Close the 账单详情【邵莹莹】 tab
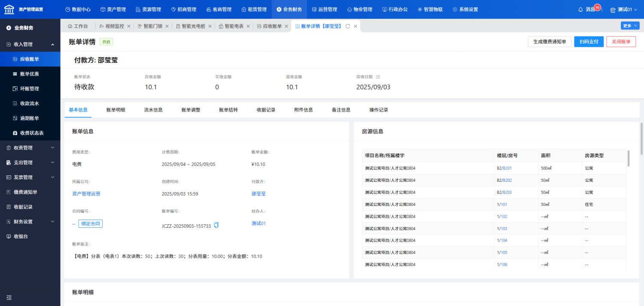644x306 pixels. 355,26
